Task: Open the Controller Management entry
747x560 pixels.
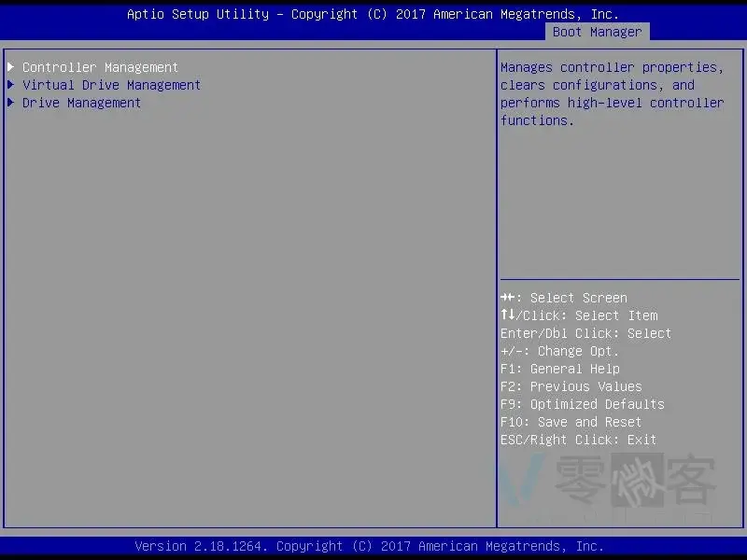Action: coord(100,67)
